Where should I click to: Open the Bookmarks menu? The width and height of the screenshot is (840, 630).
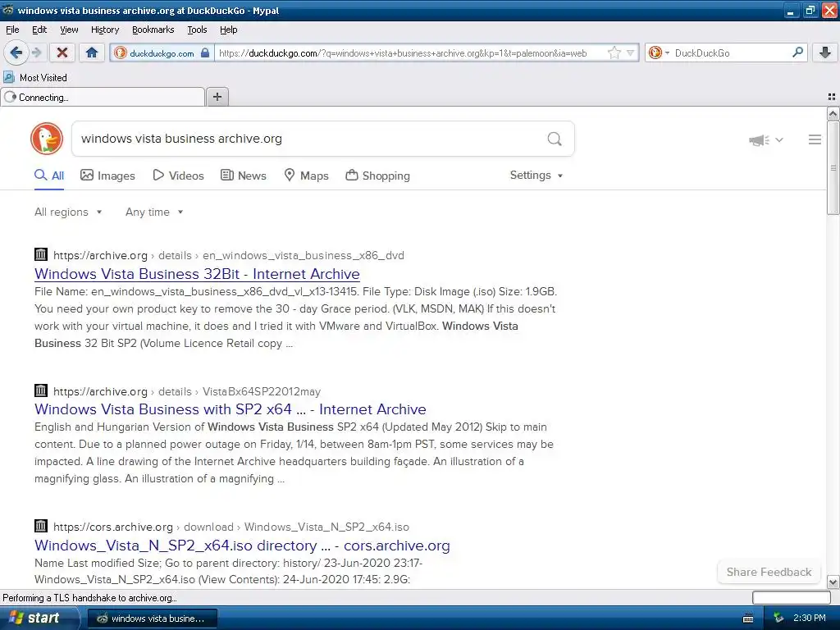pos(153,30)
